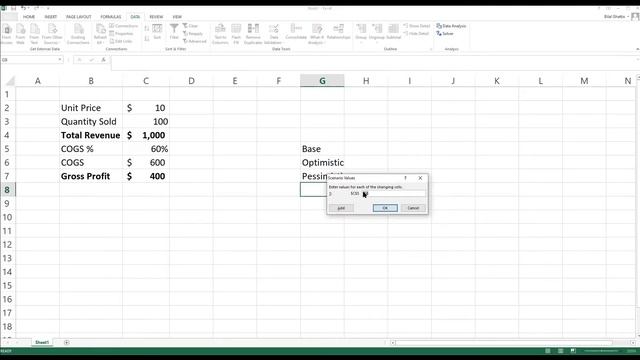640x360 pixels.
Task: Select row 8 header
Action: click(x=7, y=190)
